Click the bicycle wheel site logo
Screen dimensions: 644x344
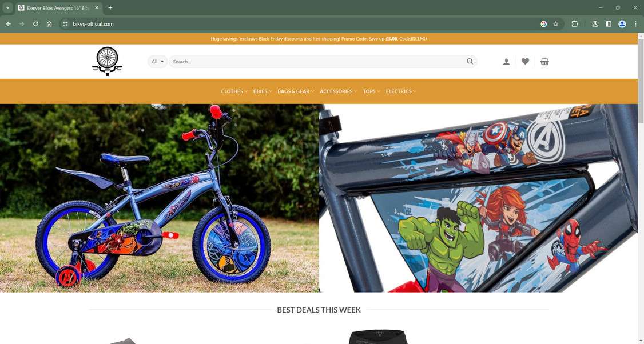[x=107, y=61]
